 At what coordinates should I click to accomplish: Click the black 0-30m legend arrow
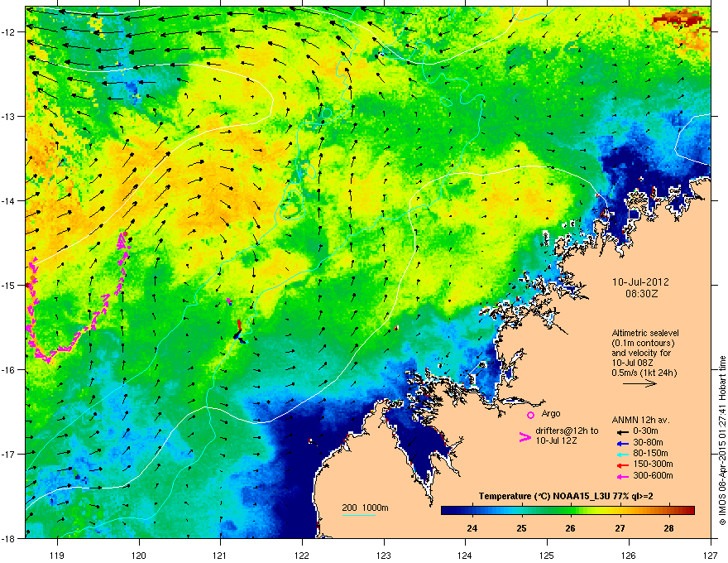point(623,431)
